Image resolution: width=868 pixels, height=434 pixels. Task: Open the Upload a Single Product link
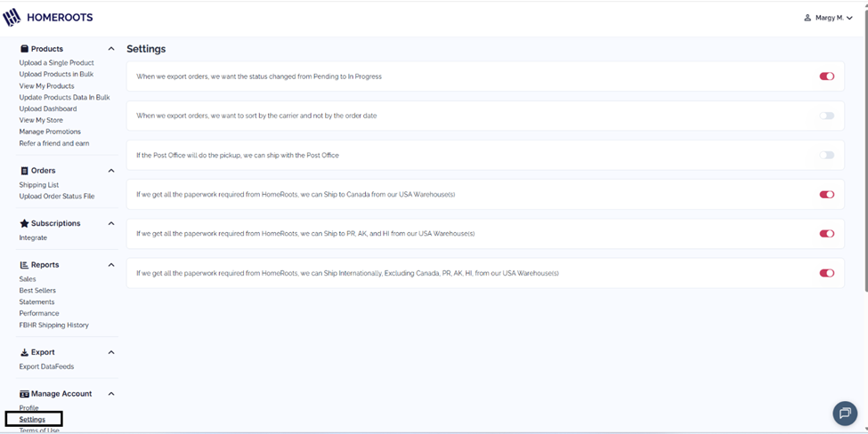point(56,62)
